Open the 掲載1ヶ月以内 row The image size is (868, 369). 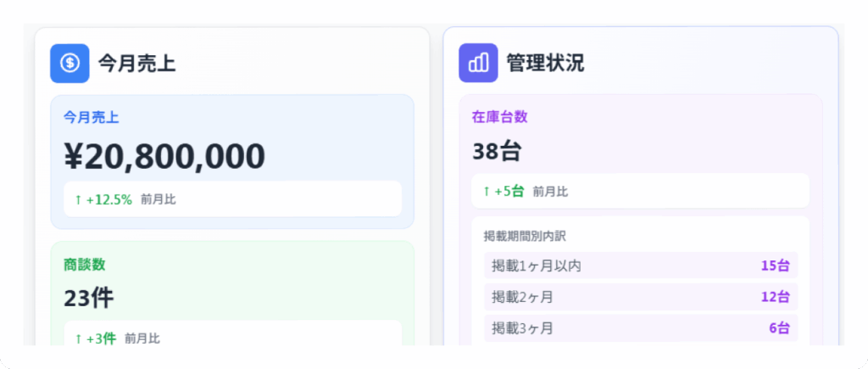click(x=640, y=266)
